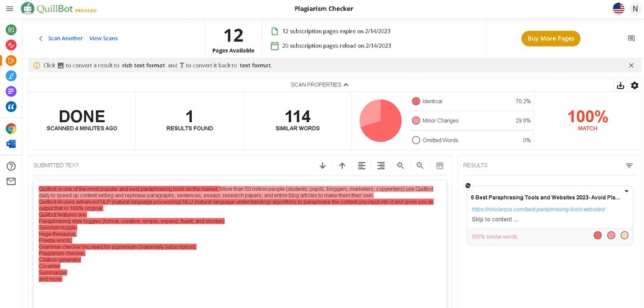Click the red identical dot on result card

tap(598, 235)
